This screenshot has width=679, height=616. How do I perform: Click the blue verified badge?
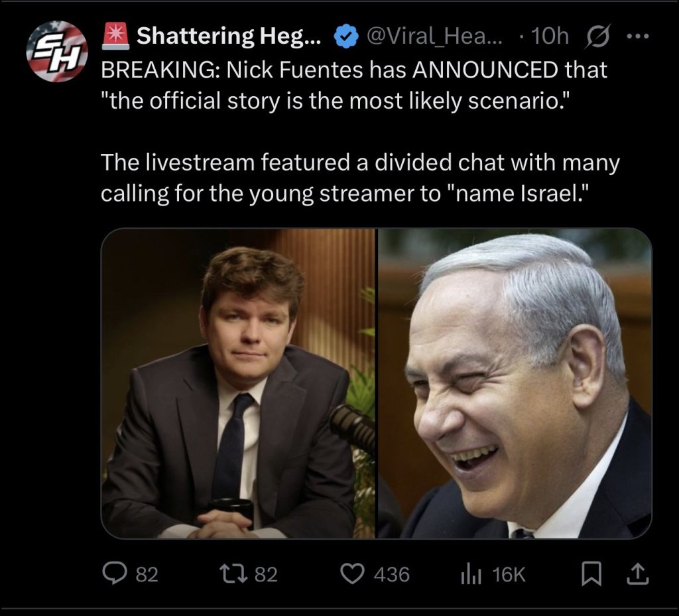[345, 36]
